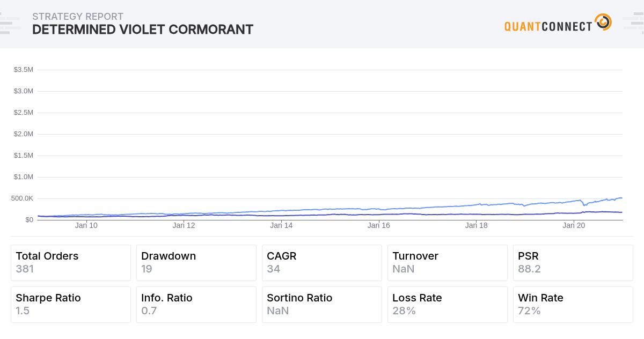Click the 500.0K y-axis label
Image resolution: width=644 pixels, height=339 pixels.
pos(22,198)
